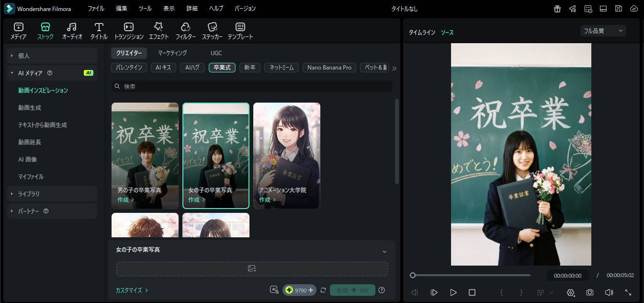Open the フル品質 quality dropdown

603,30
